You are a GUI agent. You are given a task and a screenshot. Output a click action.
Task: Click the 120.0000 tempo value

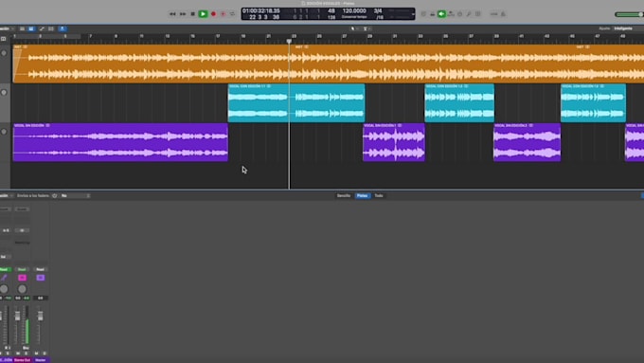[x=354, y=11]
